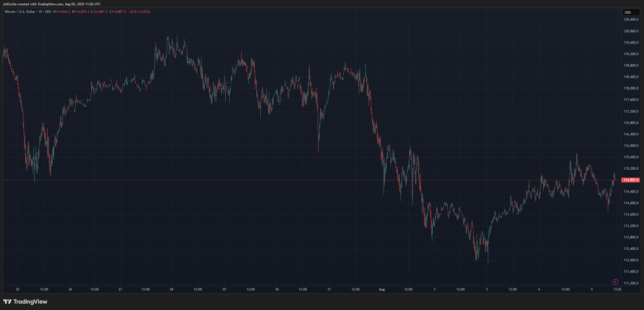This screenshot has width=644, height=310.
Task: Click the Aug month label on time axis
Action: point(382,289)
